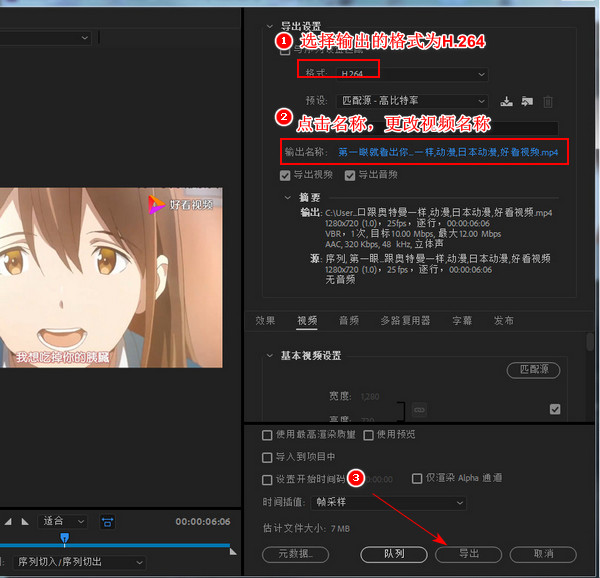Click the import preset icon
The width and height of the screenshot is (600, 578).
[x=527, y=101]
